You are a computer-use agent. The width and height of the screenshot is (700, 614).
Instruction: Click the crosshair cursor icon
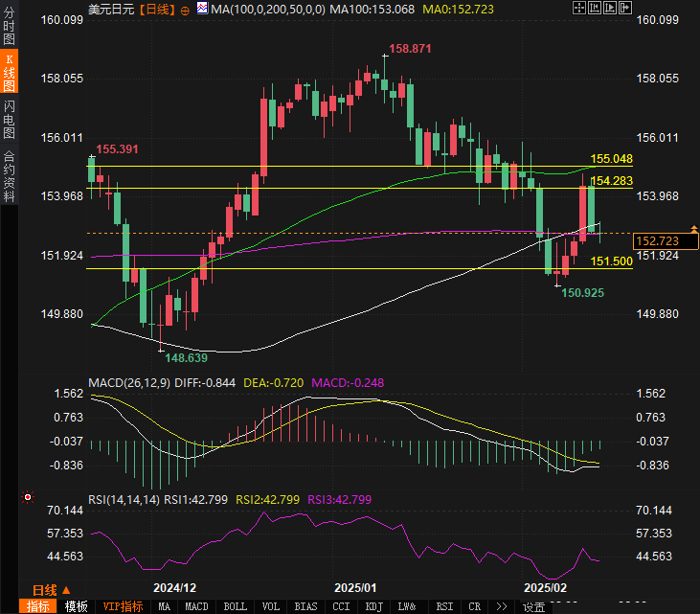click(579, 8)
